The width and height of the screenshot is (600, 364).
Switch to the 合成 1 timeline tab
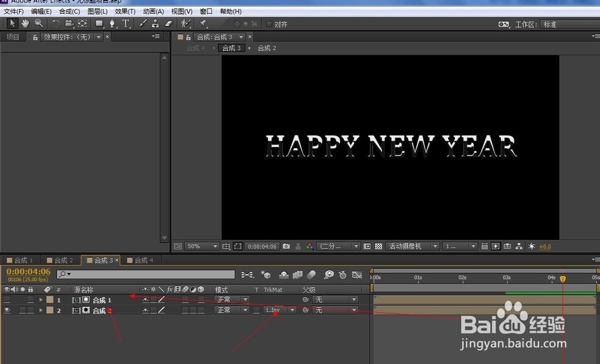20,260
